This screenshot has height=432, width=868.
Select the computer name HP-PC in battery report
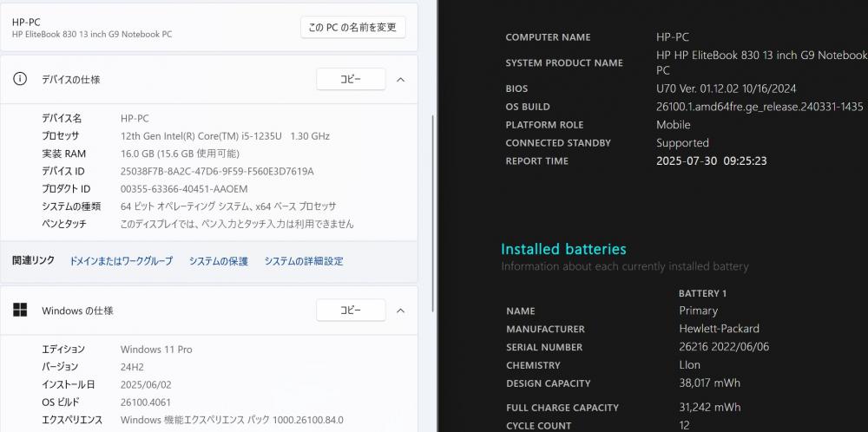673,37
